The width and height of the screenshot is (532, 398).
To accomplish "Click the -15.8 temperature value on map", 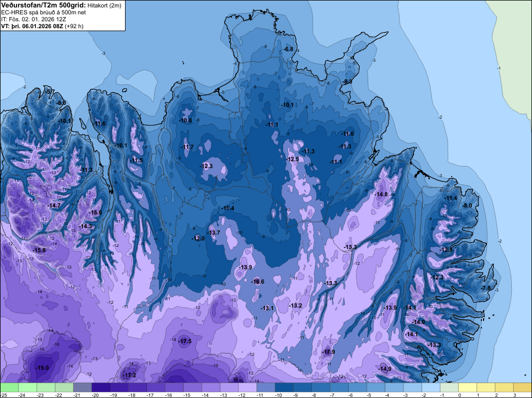I will click(x=39, y=250).
